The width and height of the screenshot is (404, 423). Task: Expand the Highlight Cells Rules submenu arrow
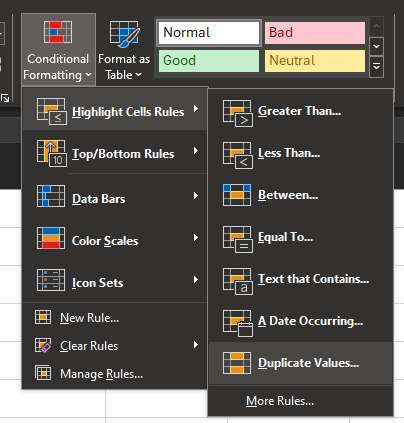[x=196, y=109]
